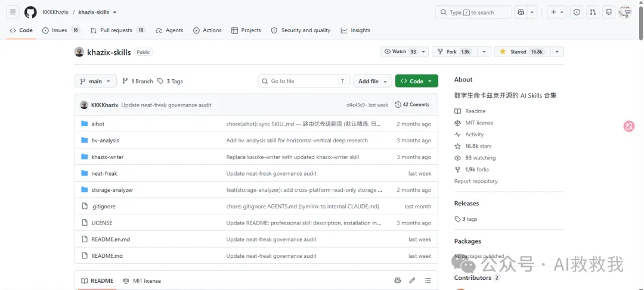Open the Add file dropdown
Viewport: 644px width, 290px height.
373,81
